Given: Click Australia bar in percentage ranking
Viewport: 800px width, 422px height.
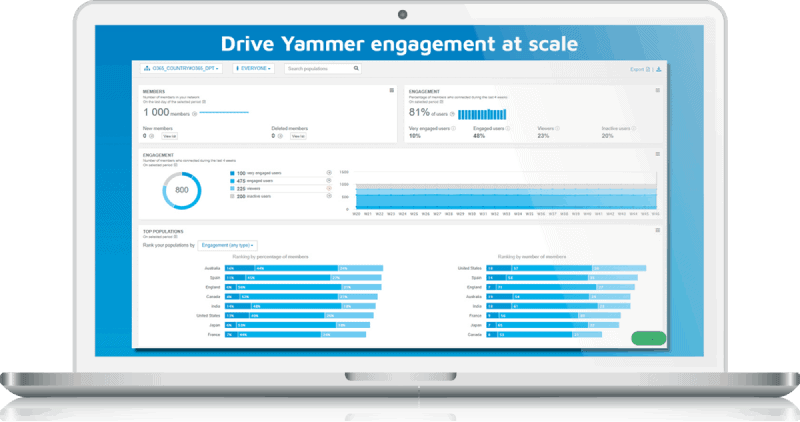Looking at the screenshot, I should point(304,268).
